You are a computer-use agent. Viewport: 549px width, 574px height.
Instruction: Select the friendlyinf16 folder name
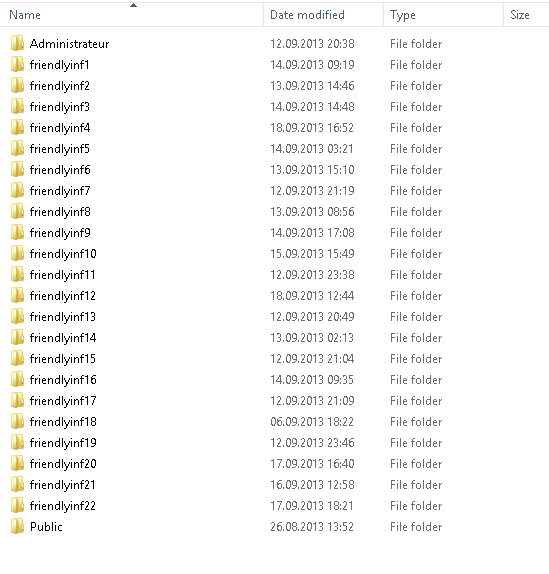click(63, 380)
